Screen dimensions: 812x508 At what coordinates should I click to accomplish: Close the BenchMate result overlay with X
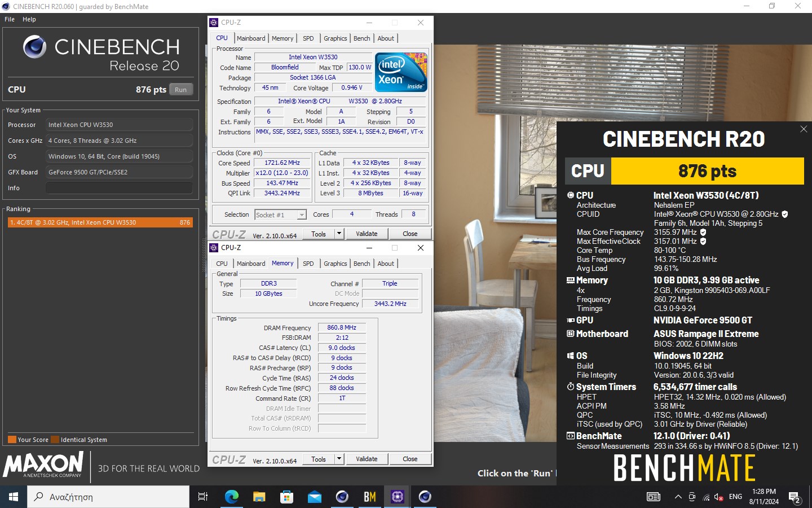pos(804,129)
